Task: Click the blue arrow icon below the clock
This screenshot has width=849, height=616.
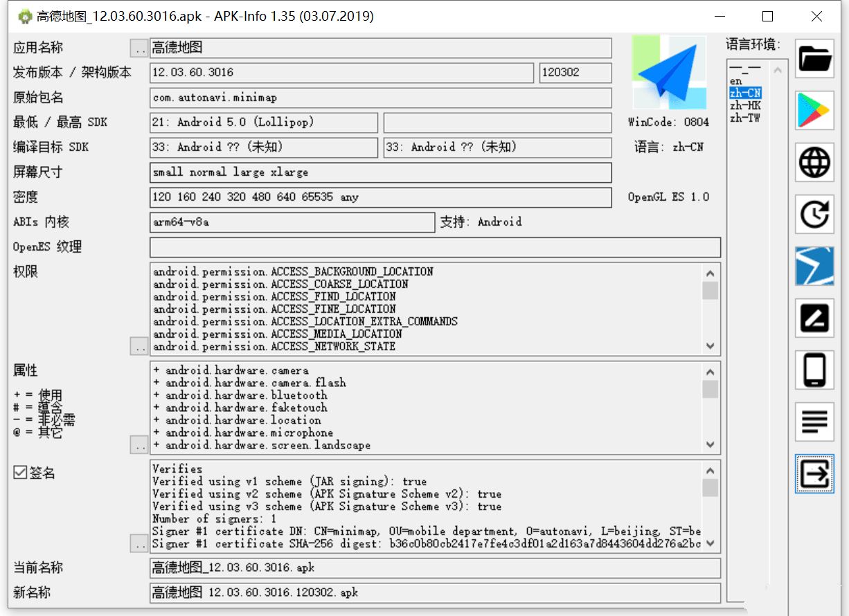Action: pyautogui.click(x=814, y=266)
